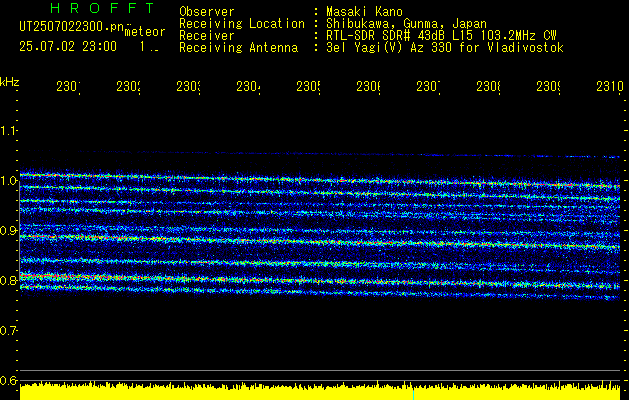The height and width of the screenshot is (400, 629).
Task: Click the 1.1 kHz axis tick label
Action: point(8,131)
